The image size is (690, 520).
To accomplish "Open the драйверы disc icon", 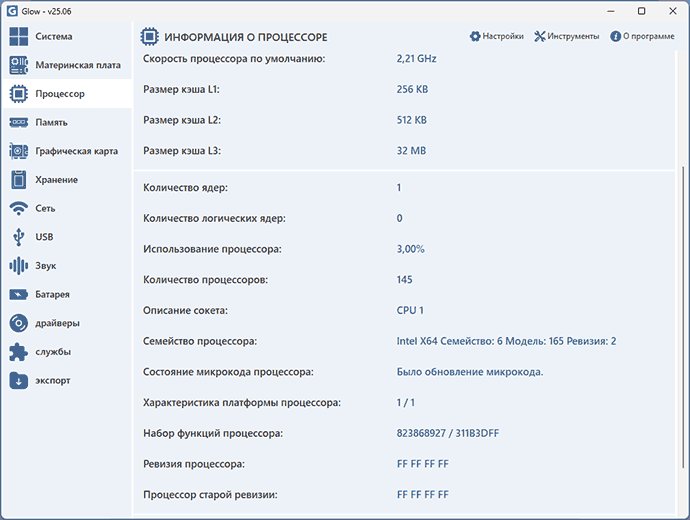I will coord(18,323).
